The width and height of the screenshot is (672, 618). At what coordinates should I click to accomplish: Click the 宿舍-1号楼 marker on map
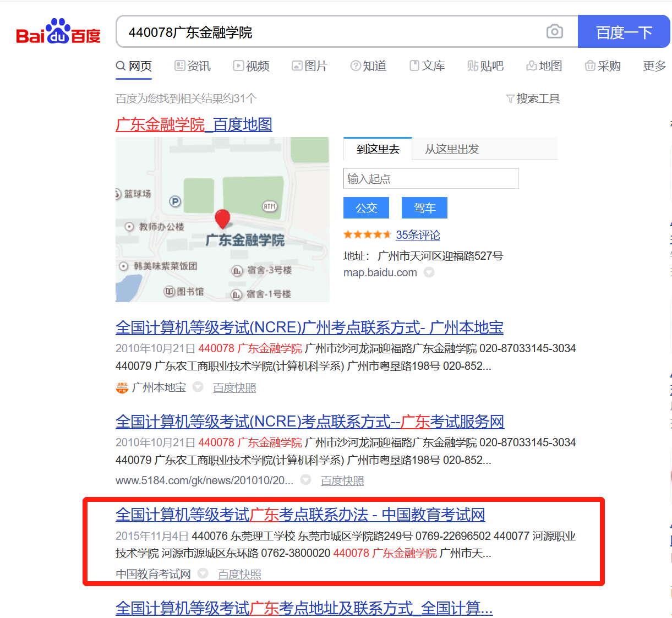261,294
